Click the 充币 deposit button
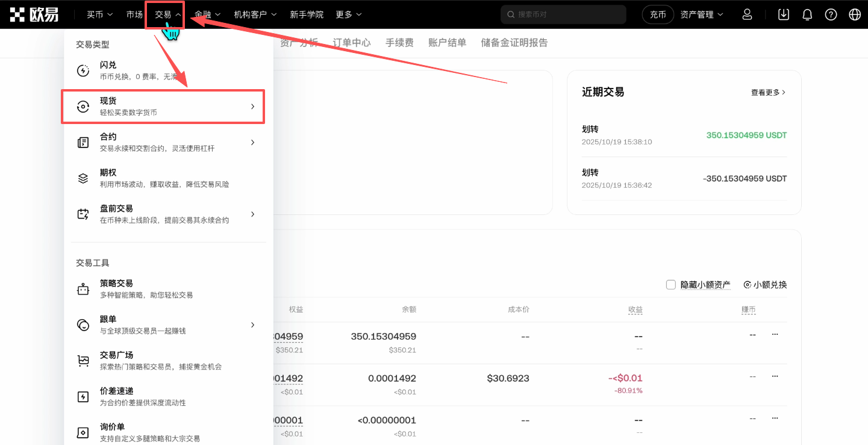This screenshot has width=868, height=445. pyautogui.click(x=658, y=14)
